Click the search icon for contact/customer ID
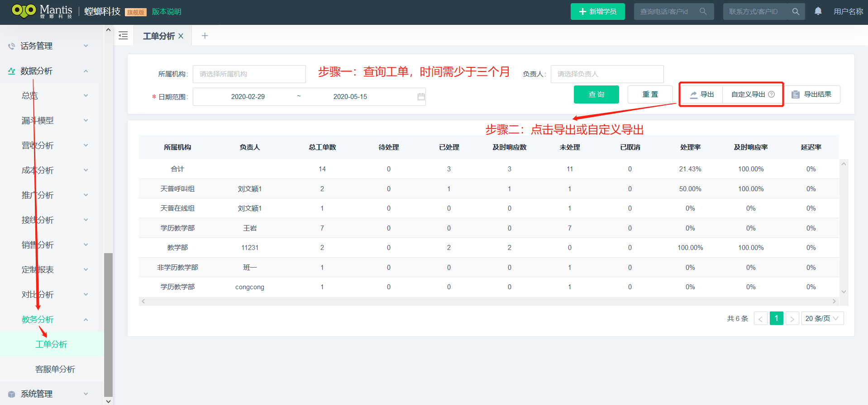This screenshot has height=405, width=868. 796,11
